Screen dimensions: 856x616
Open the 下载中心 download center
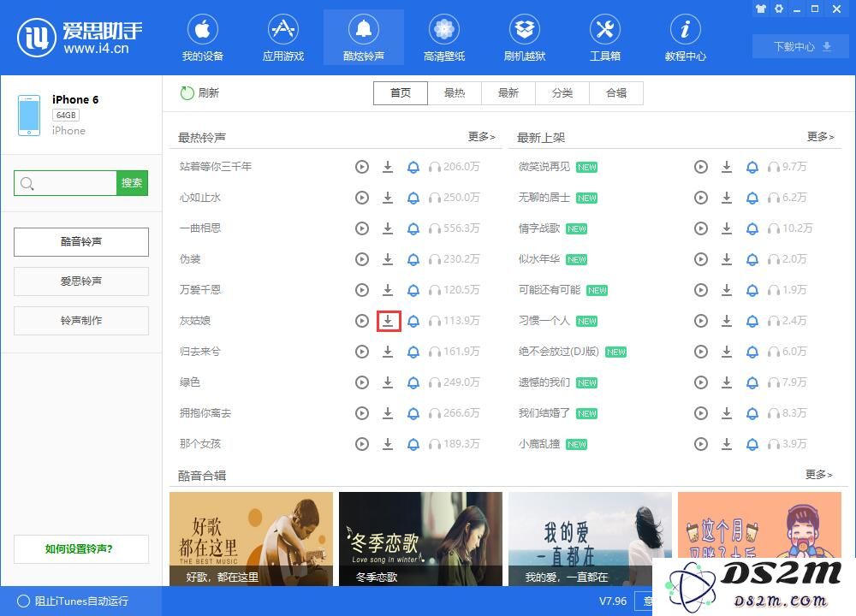click(801, 46)
